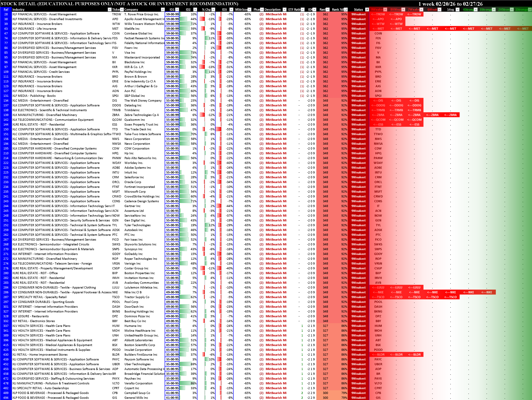Click the 5Avg column filter arrow
Image resolution: width=532 pixels, height=400 pixels.
tap(457, 10)
